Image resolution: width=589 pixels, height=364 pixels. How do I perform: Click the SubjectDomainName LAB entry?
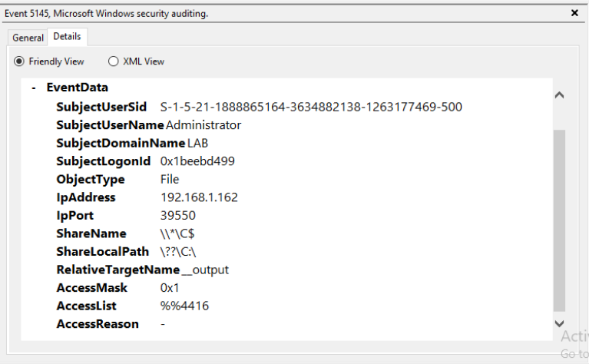pyautogui.click(x=198, y=143)
